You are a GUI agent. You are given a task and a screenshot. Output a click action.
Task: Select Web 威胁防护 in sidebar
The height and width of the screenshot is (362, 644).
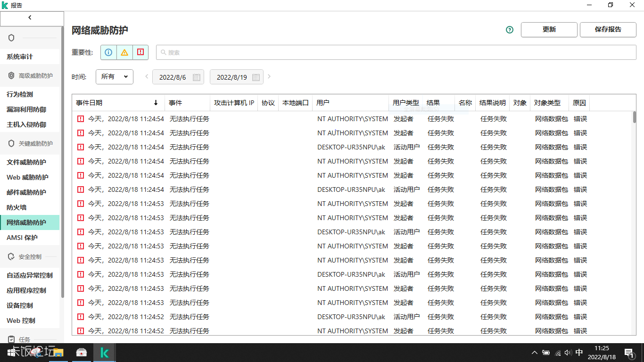pos(30,177)
